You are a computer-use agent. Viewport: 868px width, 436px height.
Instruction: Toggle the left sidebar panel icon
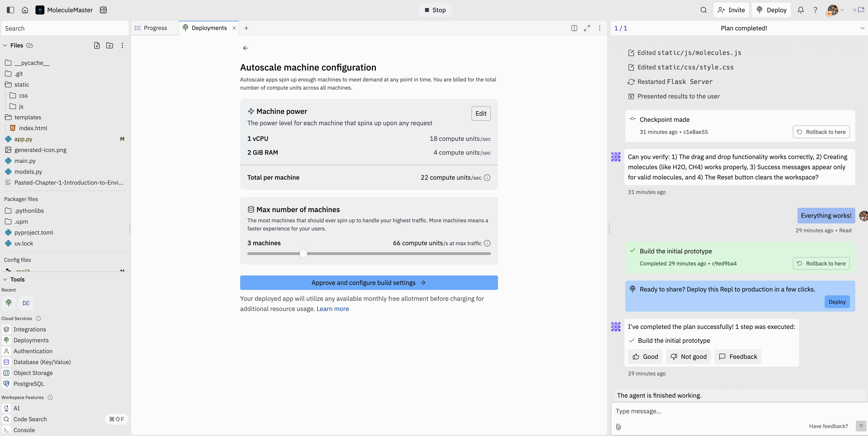[x=10, y=10]
